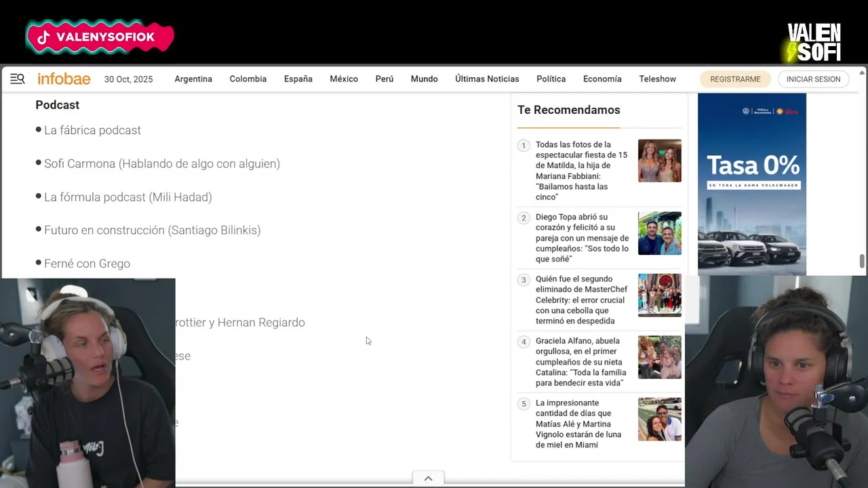Click the infobae logo
Screen dimensions: 868x488
click(x=64, y=79)
